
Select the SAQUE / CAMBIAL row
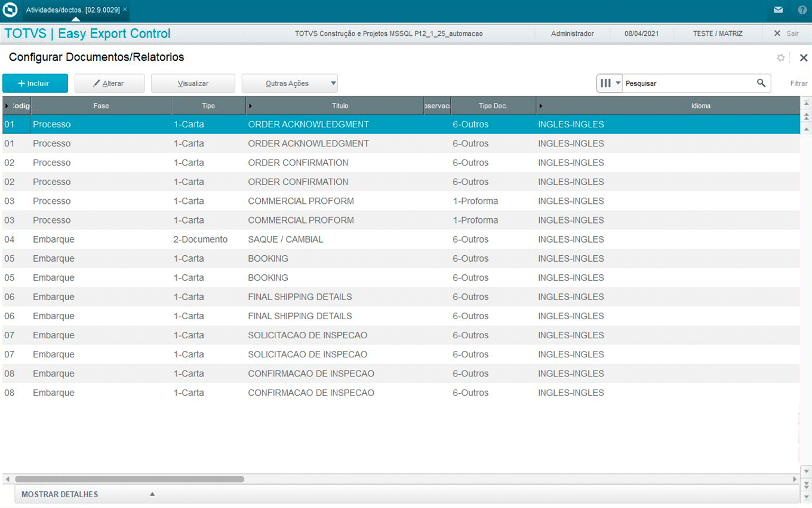(x=285, y=240)
